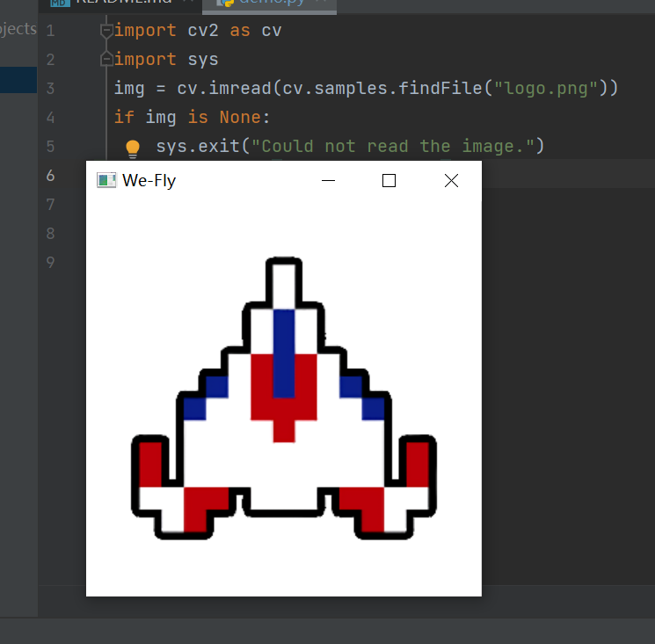This screenshot has width=655, height=644.
Task: Click the We-Fly title bar text
Action: pos(149,181)
